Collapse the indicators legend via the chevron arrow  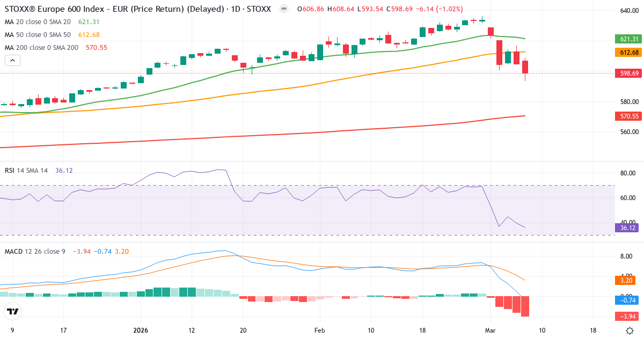pos(12,61)
